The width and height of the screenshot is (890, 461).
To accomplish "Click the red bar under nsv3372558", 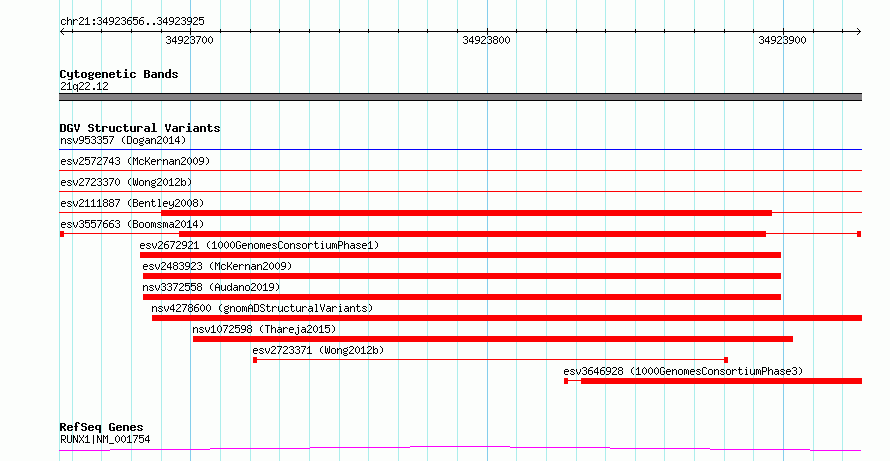I will (x=462, y=297).
